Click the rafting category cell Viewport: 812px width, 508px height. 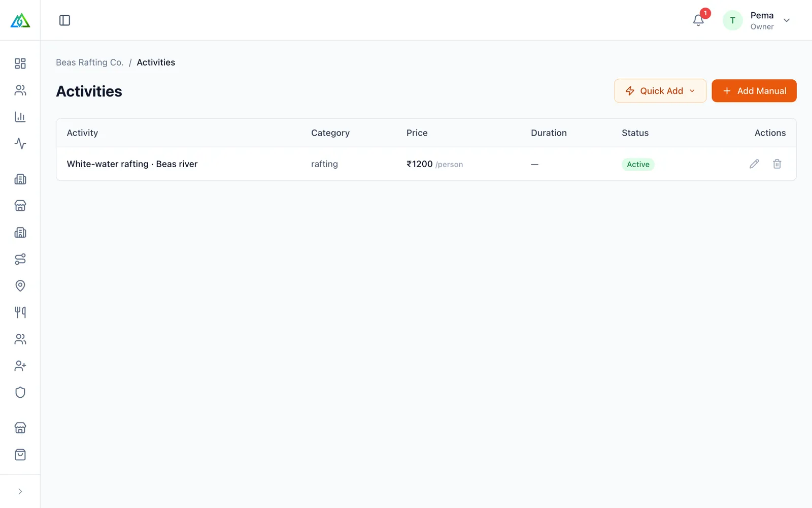point(324,164)
